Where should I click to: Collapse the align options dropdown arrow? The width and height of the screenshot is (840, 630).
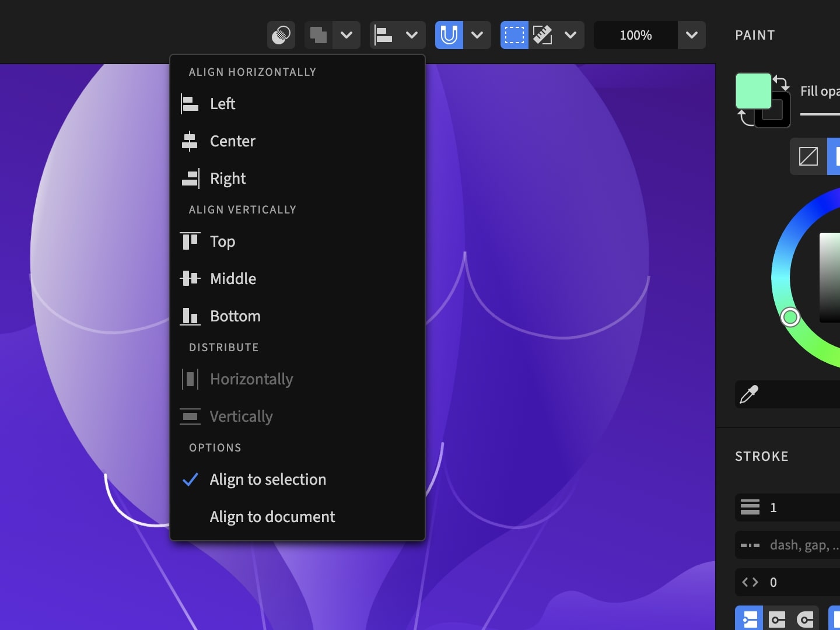(x=412, y=35)
